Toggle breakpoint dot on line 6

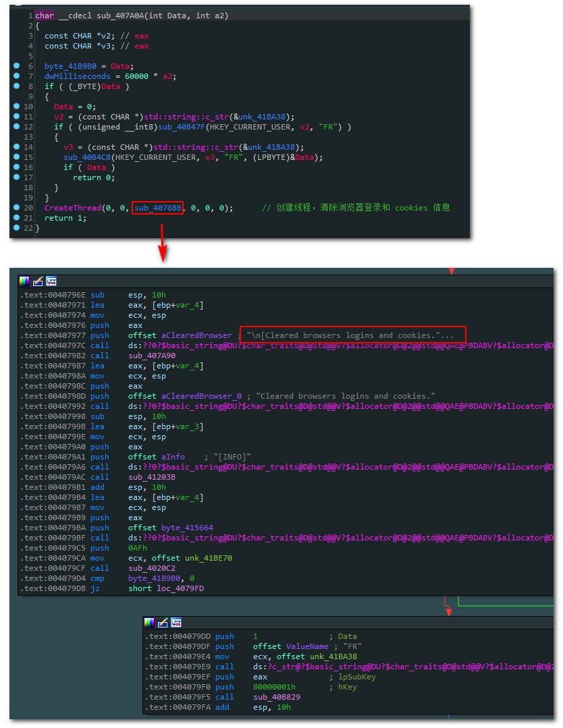(x=17, y=65)
